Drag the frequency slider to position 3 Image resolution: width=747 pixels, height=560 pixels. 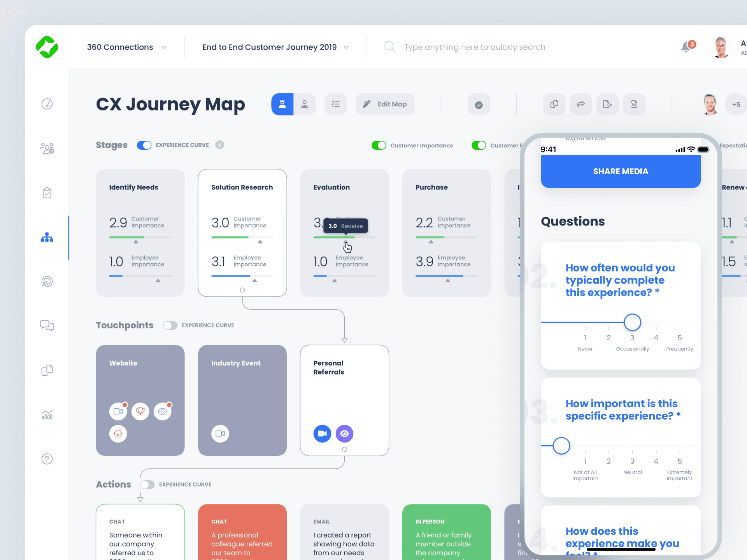tap(632, 321)
